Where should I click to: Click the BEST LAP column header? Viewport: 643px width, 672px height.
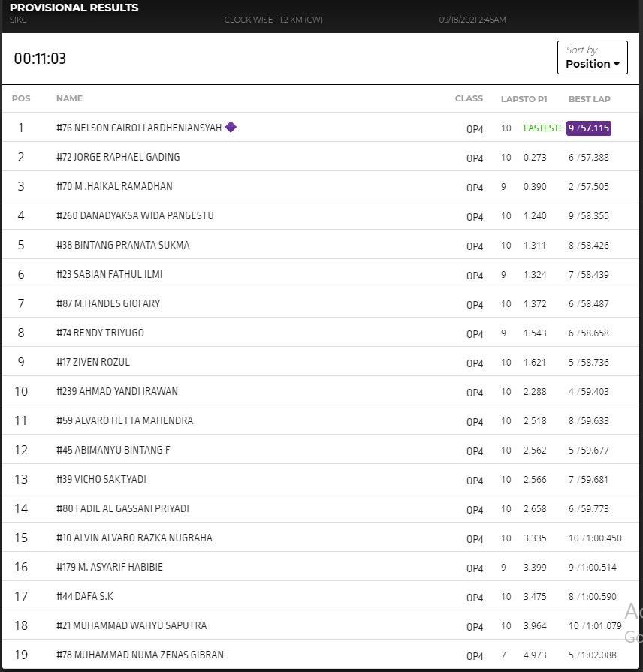pyautogui.click(x=589, y=99)
